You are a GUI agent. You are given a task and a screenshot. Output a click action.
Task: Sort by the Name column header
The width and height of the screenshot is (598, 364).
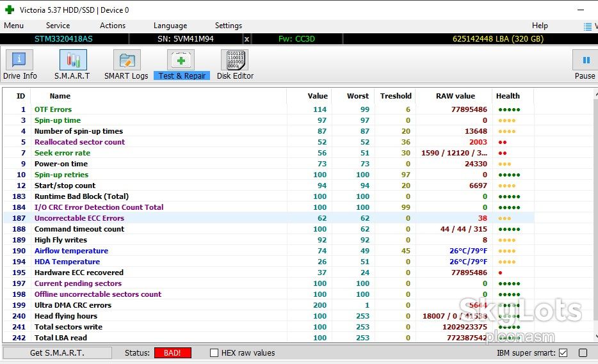60,96
